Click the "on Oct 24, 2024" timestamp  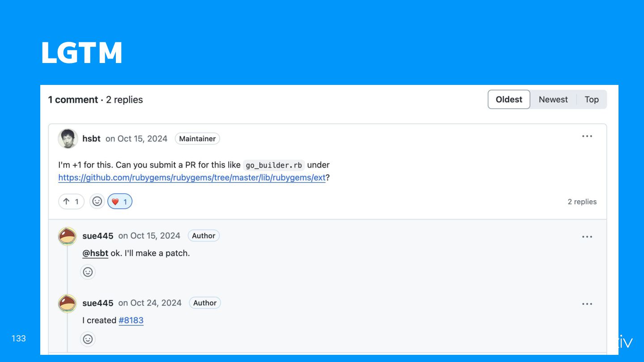tap(150, 303)
